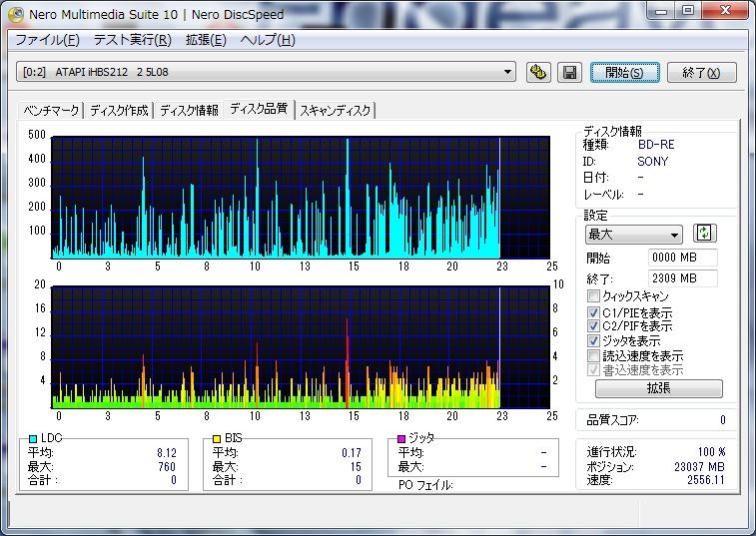Switch to the ディスク情報 tab

pyautogui.click(x=189, y=111)
